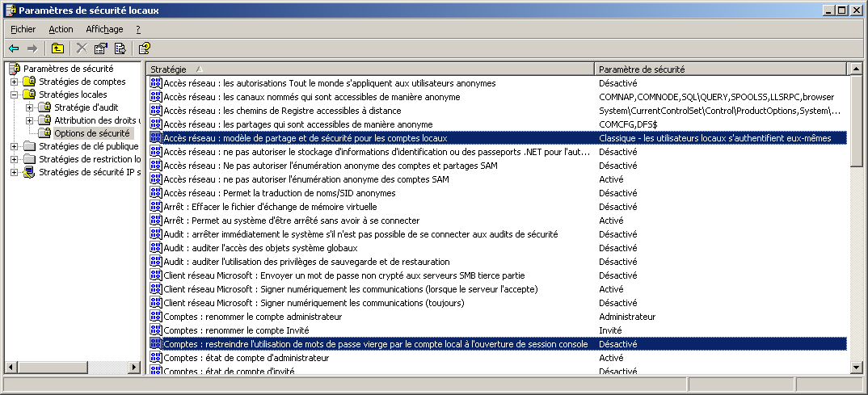868x395 pixels.
Task: Click the 'Invité' security setting value
Action: click(x=610, y=330)
